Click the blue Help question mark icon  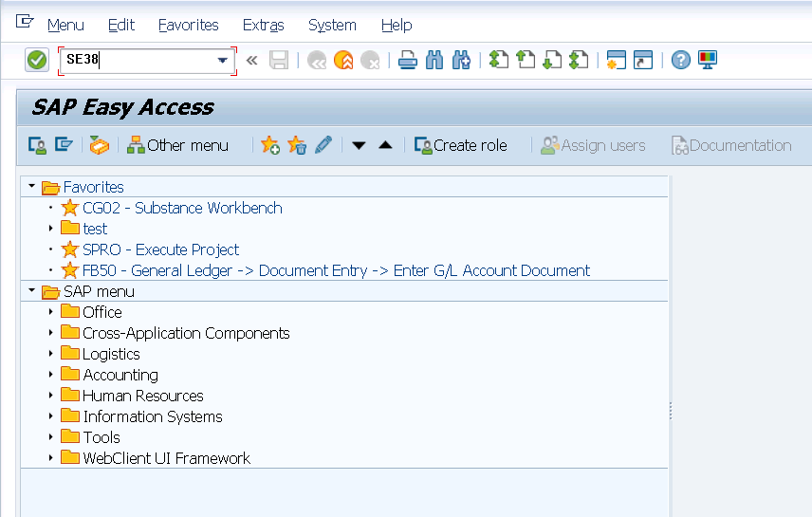[x=681, y=60]
